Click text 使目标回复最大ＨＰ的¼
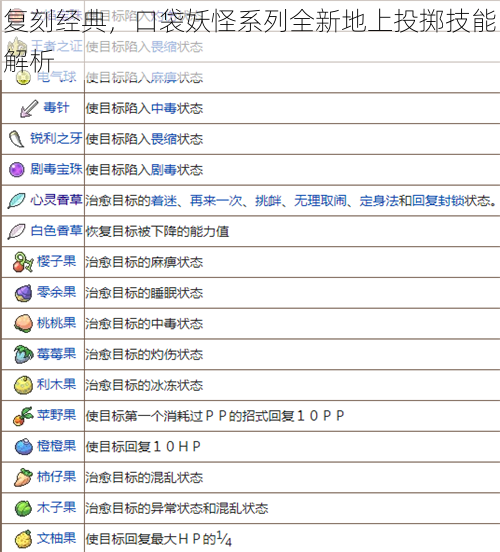500x552 pixels. pyautogui.click(x=159, y=539)
